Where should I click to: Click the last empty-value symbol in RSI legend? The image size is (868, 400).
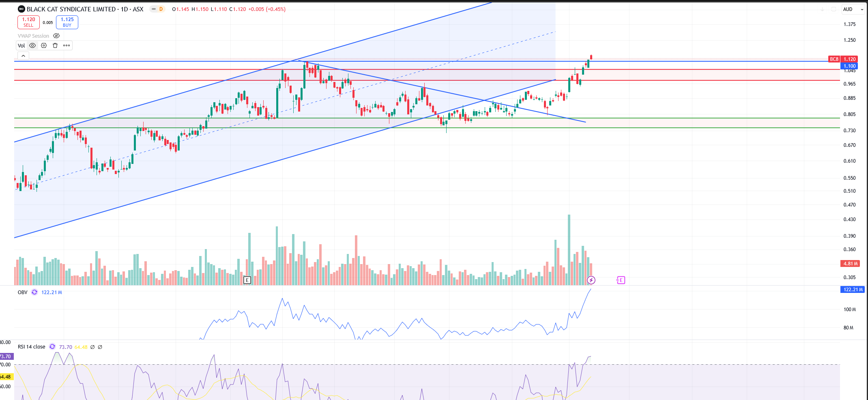100,347
